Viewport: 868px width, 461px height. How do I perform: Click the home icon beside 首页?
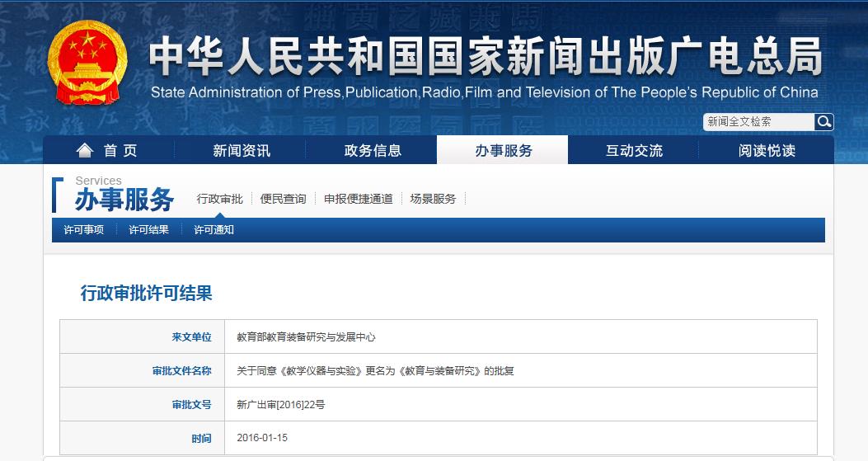85,150
